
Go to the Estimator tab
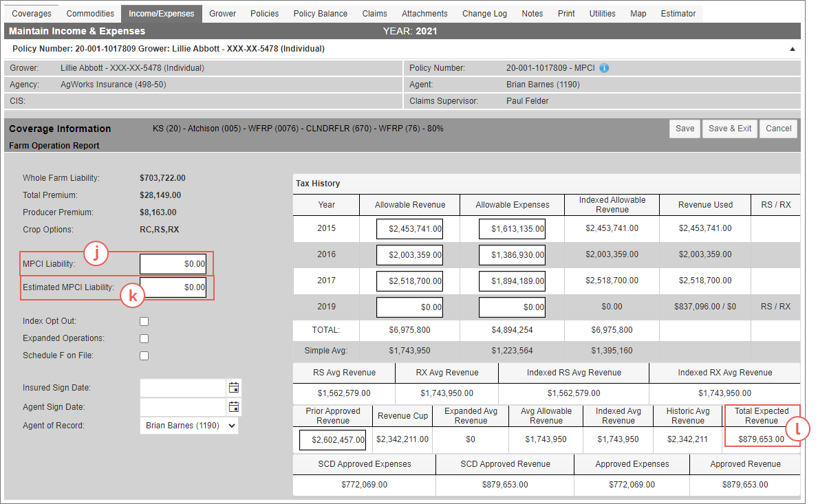[x=678, y=14]
